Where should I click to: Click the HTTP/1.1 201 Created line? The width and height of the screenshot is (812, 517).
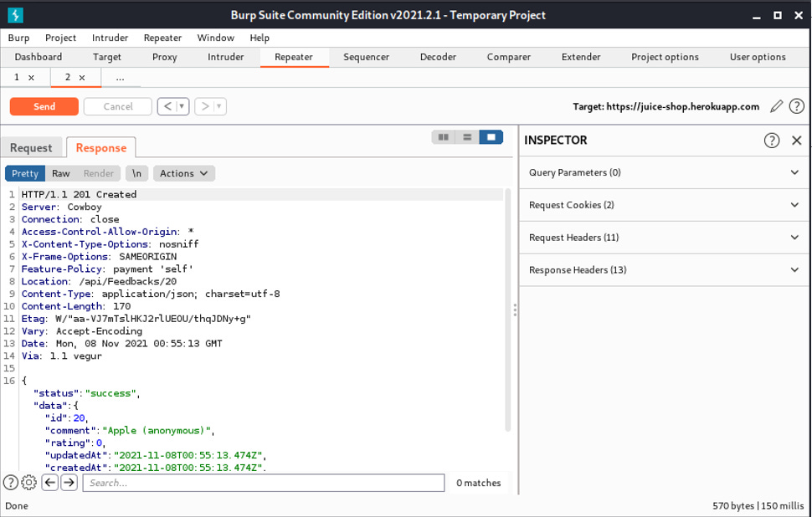click(x=79, y=195)
